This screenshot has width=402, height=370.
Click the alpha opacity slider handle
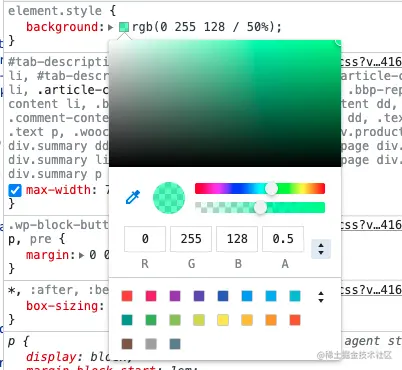pyautogui.click(x=260, y=208)
